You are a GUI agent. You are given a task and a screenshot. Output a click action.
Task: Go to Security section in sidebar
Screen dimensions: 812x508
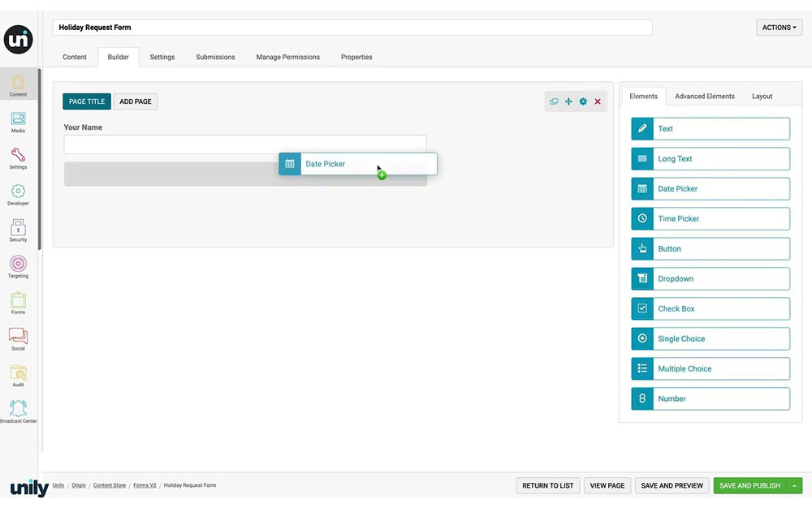click(x=18, y=230)
